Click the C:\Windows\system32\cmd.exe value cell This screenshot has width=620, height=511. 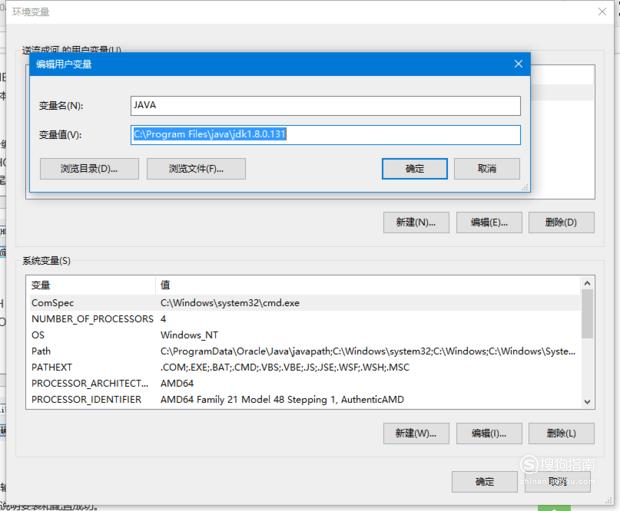[230, 303]
